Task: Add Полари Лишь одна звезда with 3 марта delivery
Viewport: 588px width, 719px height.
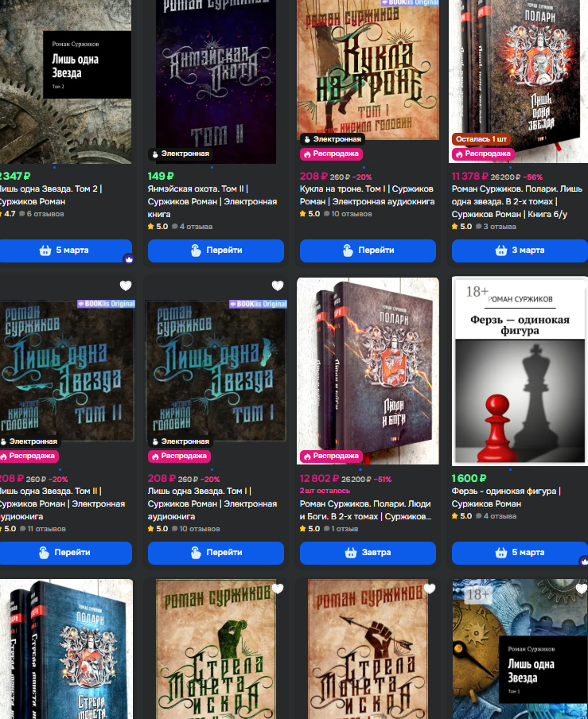Action: click(520, 251)
